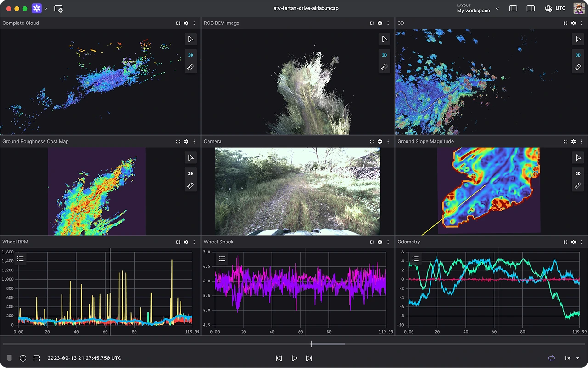Click the fullscreen icon on the Camera panel
The width and height of the screenshot is (588, 368).
point(372,141)
